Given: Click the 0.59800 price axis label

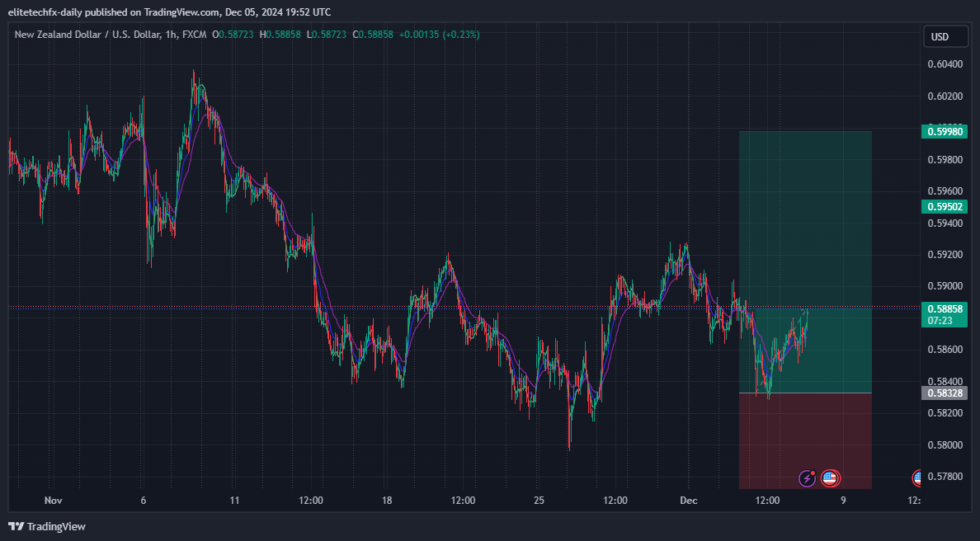Looking at the screenshot, I should pos(945,160).
